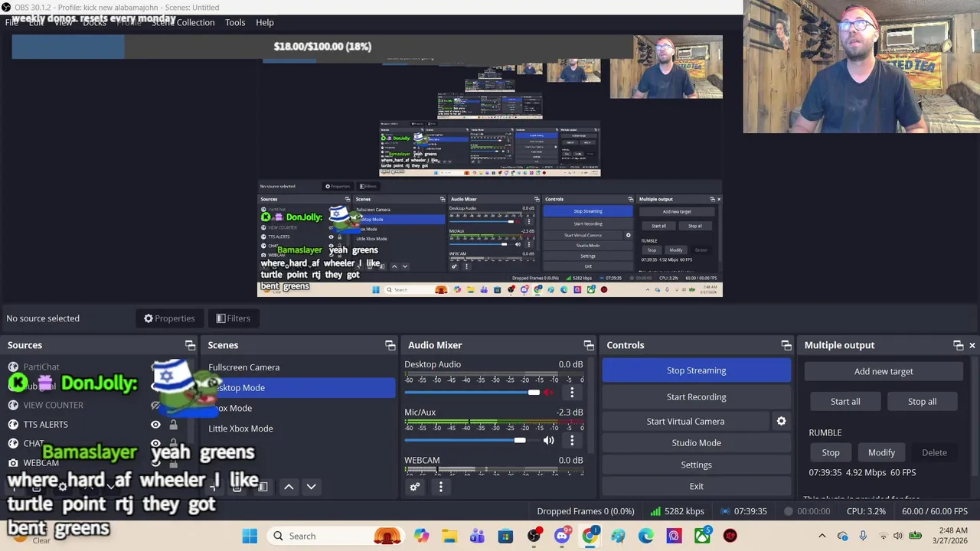Click the camera icon beside WEBCAM
The width and height of the screenshot is (980, 551).
pos(13,462)
